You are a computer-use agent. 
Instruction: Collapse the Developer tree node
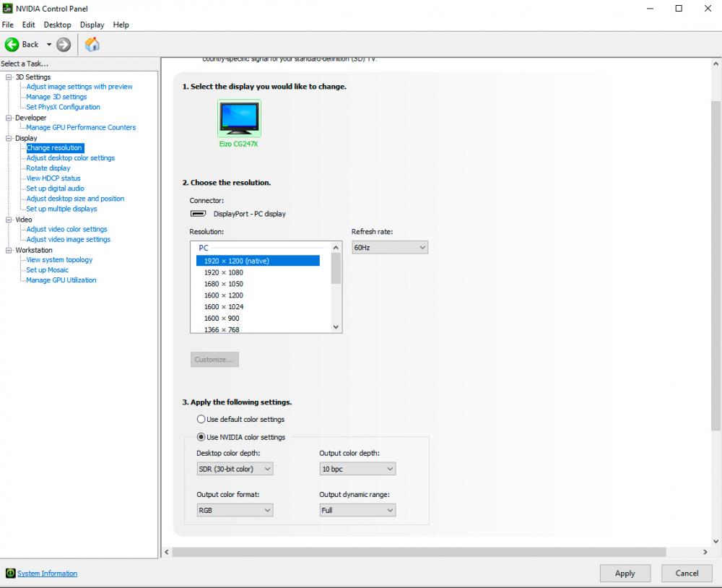[8, 118]
